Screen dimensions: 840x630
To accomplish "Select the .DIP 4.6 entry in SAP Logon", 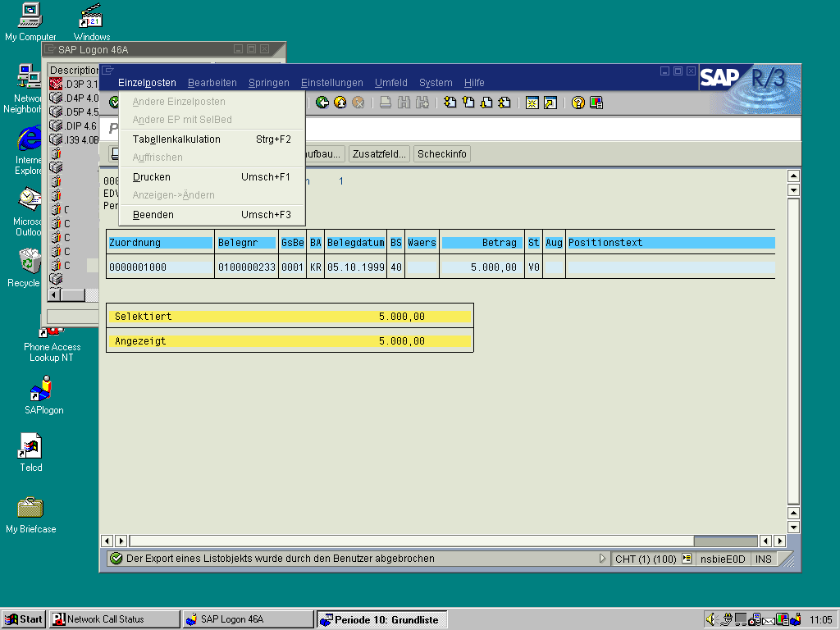I will [x=74, y=126].
